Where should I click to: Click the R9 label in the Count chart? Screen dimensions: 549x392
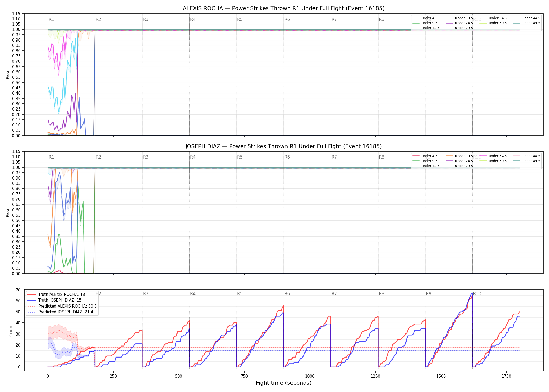(x=428, y=294)
